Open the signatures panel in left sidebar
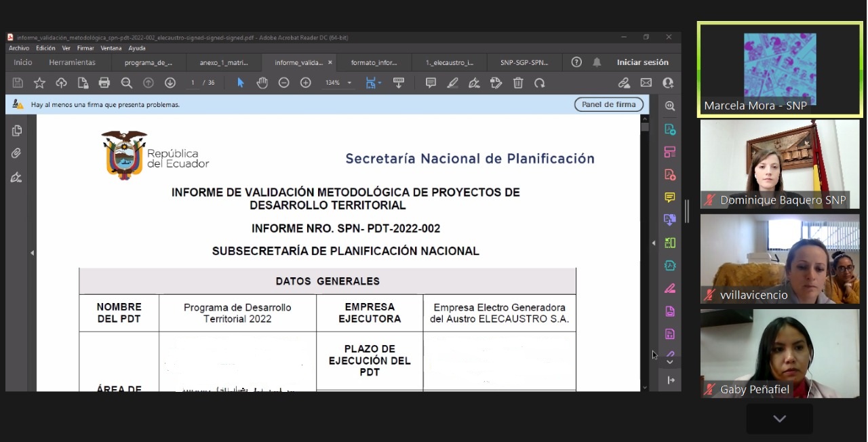 17,178
